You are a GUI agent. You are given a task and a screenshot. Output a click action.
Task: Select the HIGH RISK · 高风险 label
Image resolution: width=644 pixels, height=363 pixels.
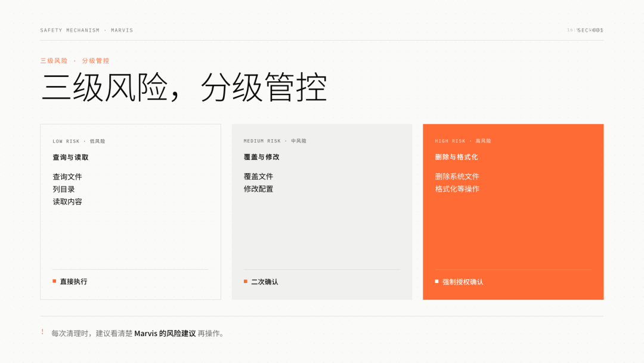pos(463,141)
